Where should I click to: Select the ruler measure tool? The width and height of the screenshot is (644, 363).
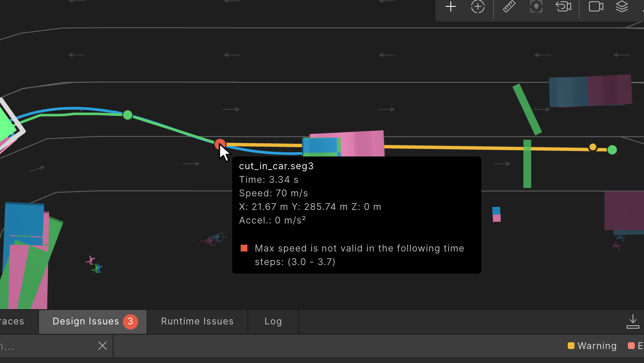pos(509,6)
